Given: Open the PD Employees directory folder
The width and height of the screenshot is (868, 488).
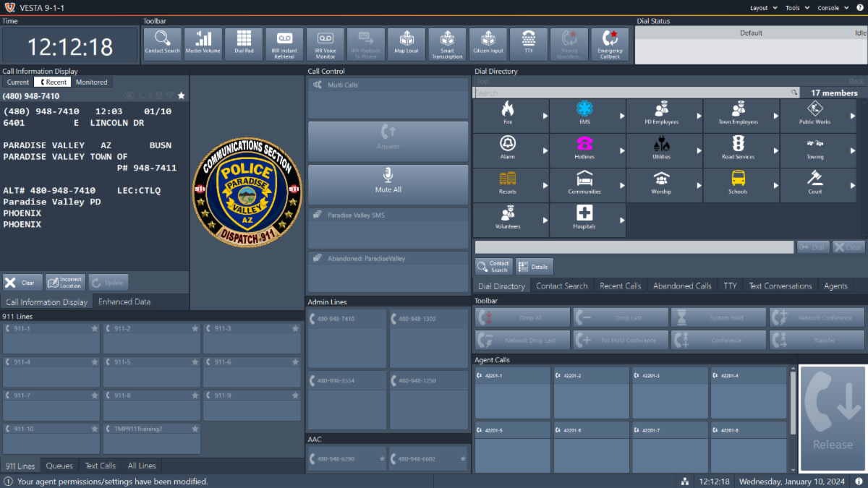Looking at the screenshot, I should (664, 116).
